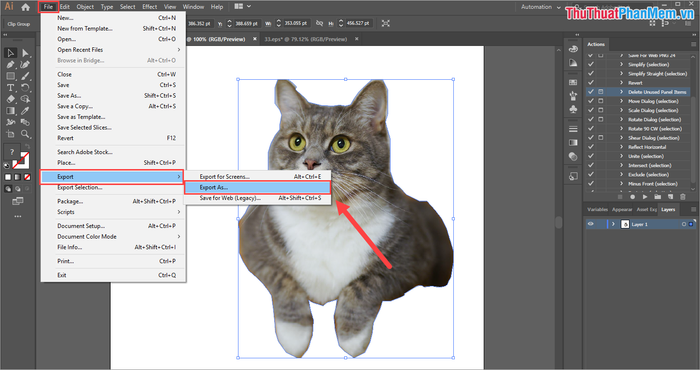
Task: Click target circle of Layer 1
Action: click(x=683, y=224)
